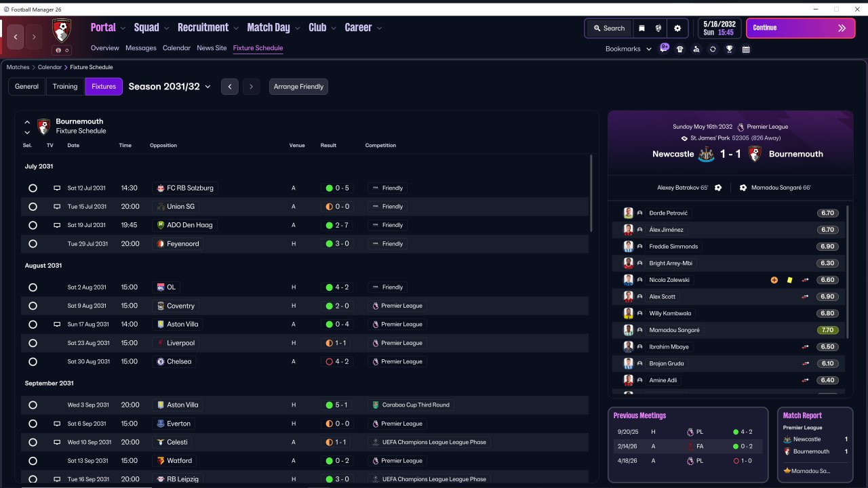Image resolution: width=868 pixels, height=488 pixels.
Task: Click the Bournemouth 5 - 1 result cell
Action: (x=337, y=405)
